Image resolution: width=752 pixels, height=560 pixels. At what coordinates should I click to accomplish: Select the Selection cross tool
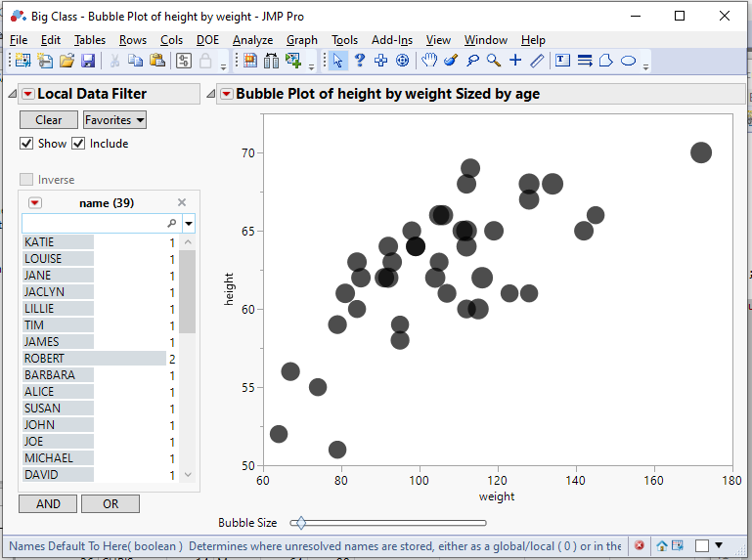point(381,61)
